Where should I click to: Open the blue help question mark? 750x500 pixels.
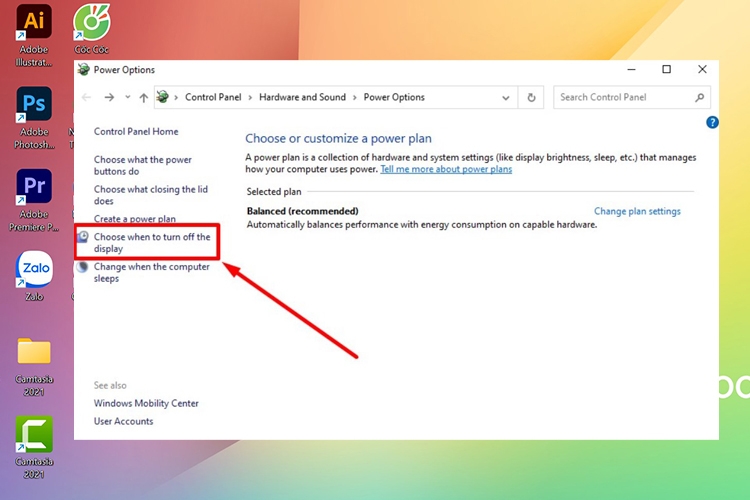pyautogui.click(x=712, y=122)
